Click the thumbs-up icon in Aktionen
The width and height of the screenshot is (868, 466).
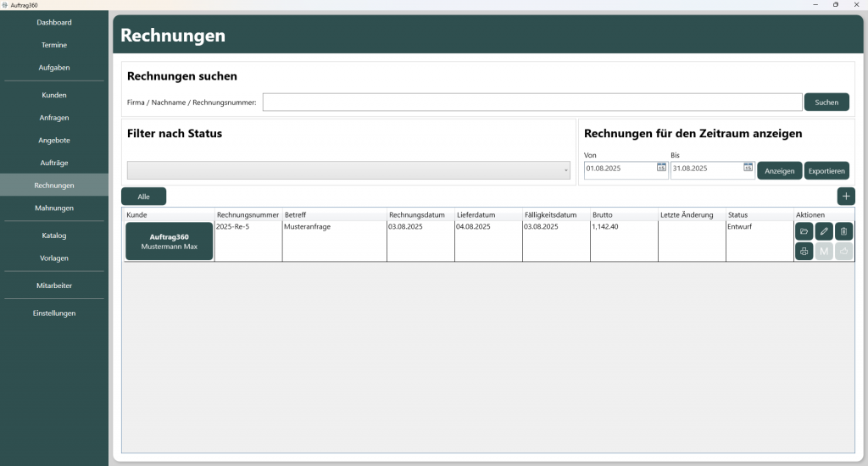tap(843, 252)
